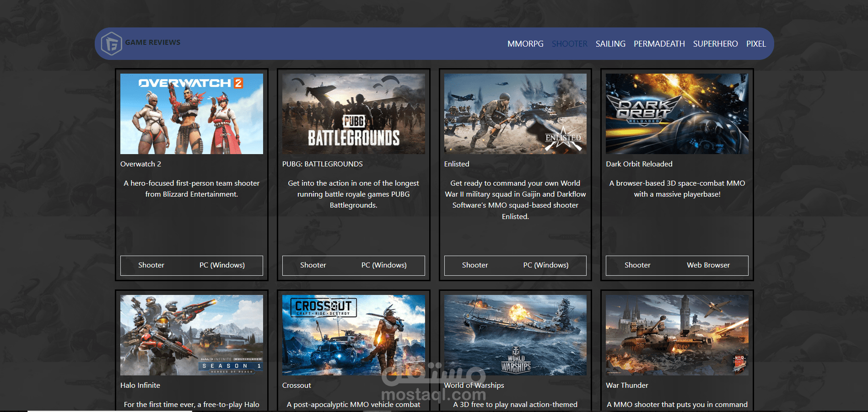Screen dimensions: 868x412
Task: Click the PUBG: BATTLEGROUNDS title
Action: coord(323,164)
